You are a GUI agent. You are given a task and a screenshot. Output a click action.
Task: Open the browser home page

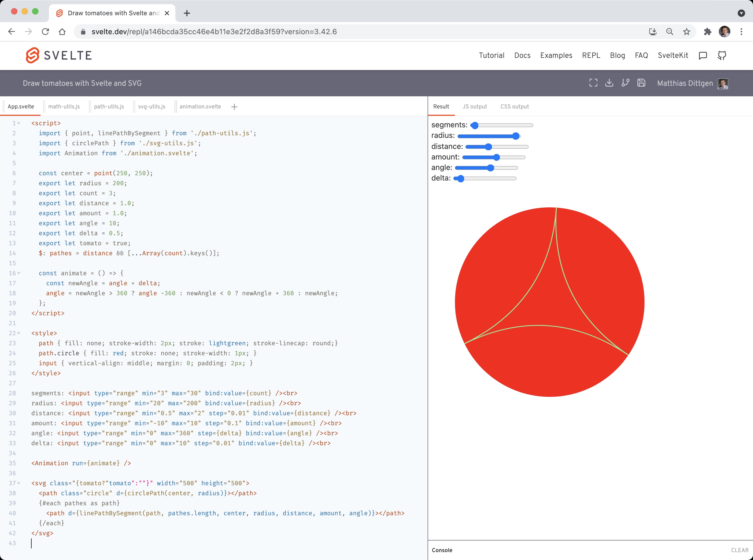62,32
